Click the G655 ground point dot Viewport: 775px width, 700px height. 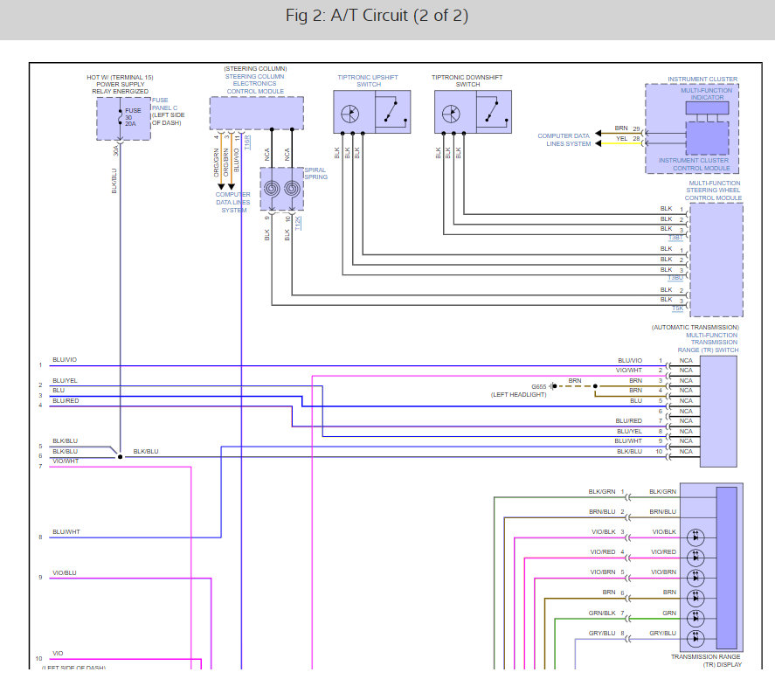554,385
